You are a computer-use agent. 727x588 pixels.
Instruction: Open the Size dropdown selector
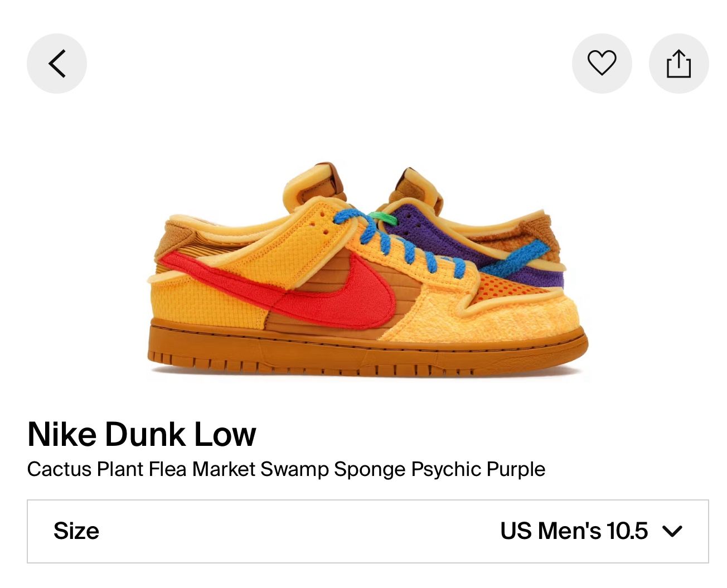tap(367, 531)
